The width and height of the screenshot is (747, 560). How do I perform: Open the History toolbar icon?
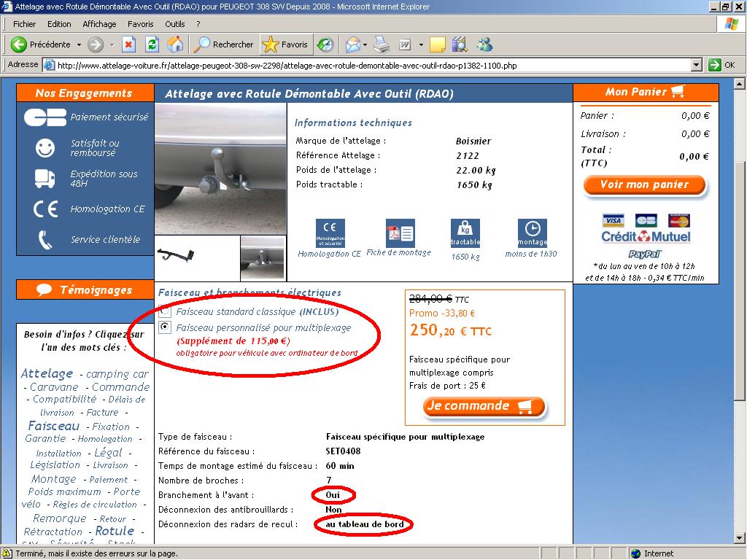[x=325, y=44]
